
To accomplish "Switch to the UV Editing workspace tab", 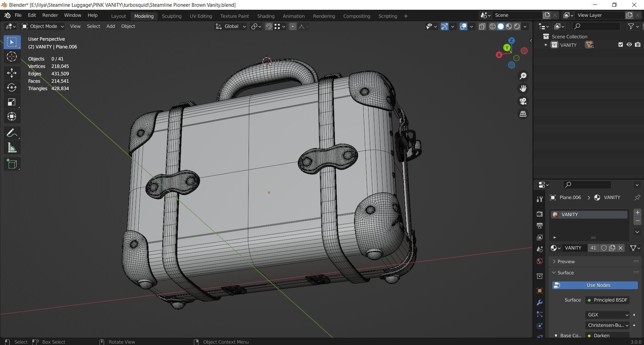I will (201, 16).
